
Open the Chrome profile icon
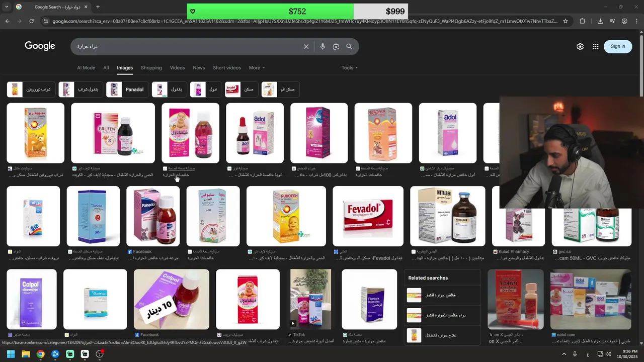[x=624, y=21]
